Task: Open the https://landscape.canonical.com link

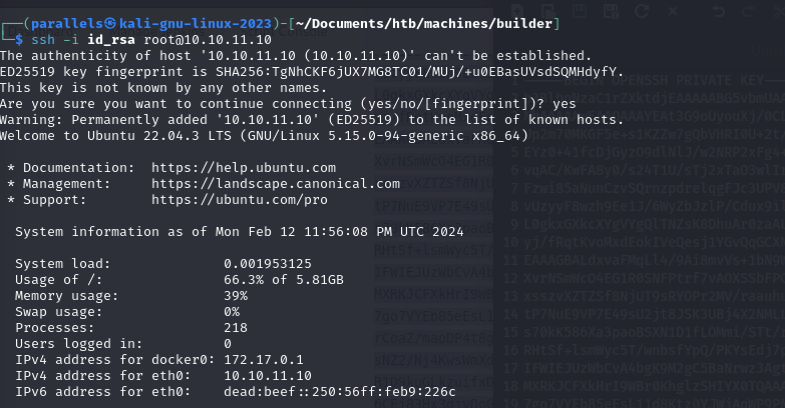Action: pyautogui.click(x=275, y=184)
